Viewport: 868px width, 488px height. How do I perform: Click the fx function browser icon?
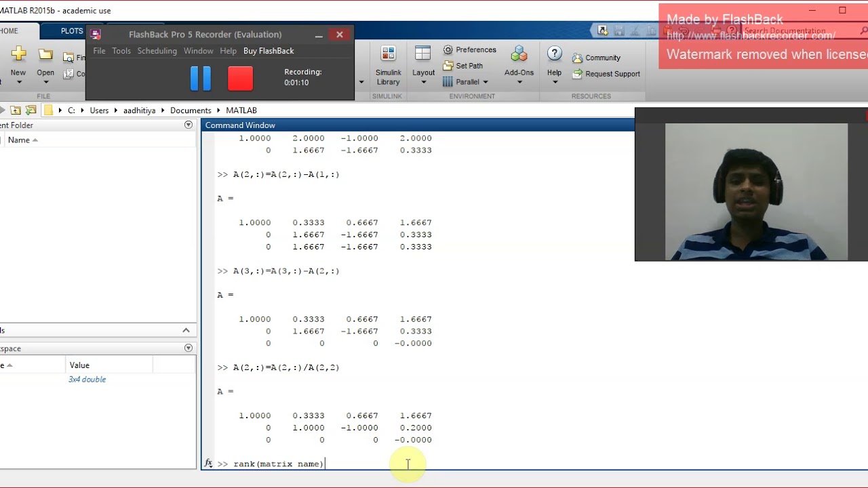point(208,464)
